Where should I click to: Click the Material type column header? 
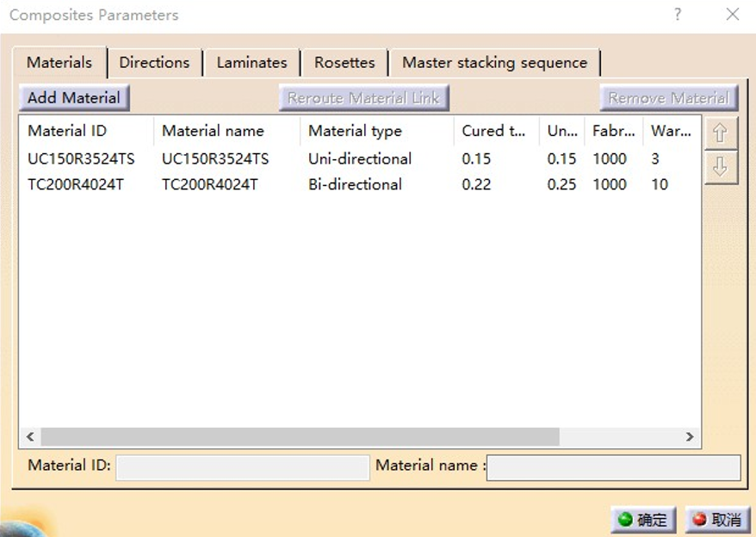tap(377, 131)
